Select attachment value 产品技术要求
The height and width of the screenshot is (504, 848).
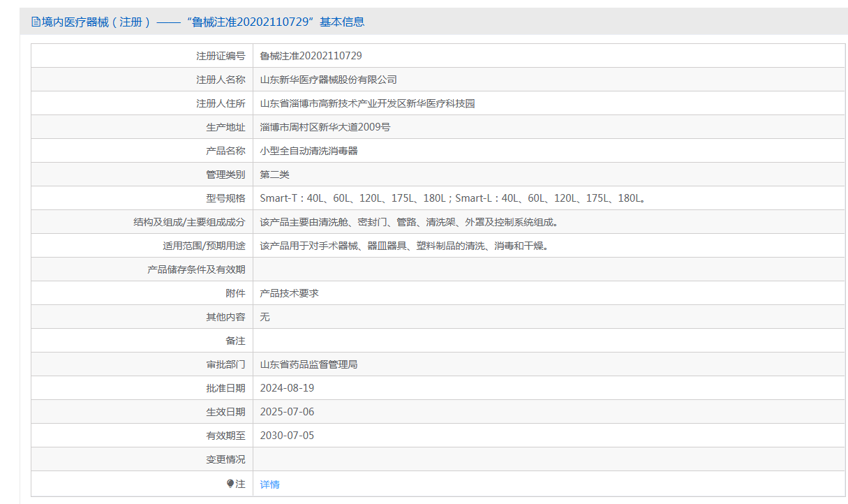point(289,293)
